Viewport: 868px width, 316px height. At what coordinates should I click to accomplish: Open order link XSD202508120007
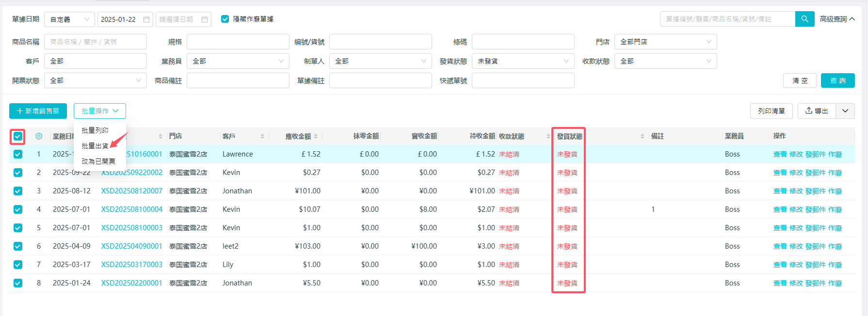pos(131,191)
